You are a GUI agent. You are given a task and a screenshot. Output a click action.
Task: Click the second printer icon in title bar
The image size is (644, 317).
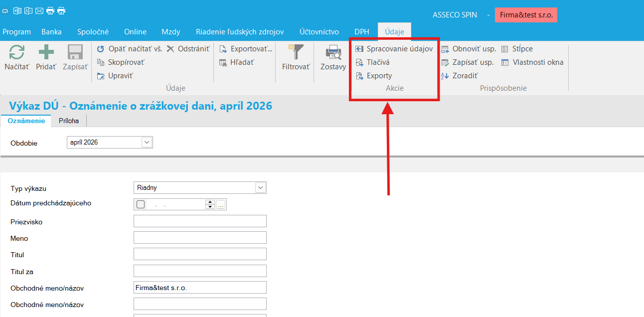coord(61,10)
